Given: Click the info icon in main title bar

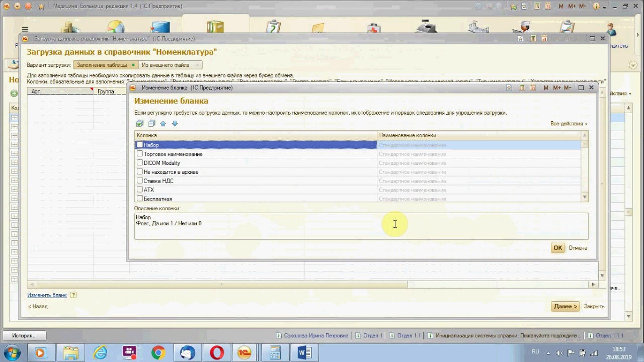Looking at the screenshot, I should pyautogui.click(x=597, y=6).
